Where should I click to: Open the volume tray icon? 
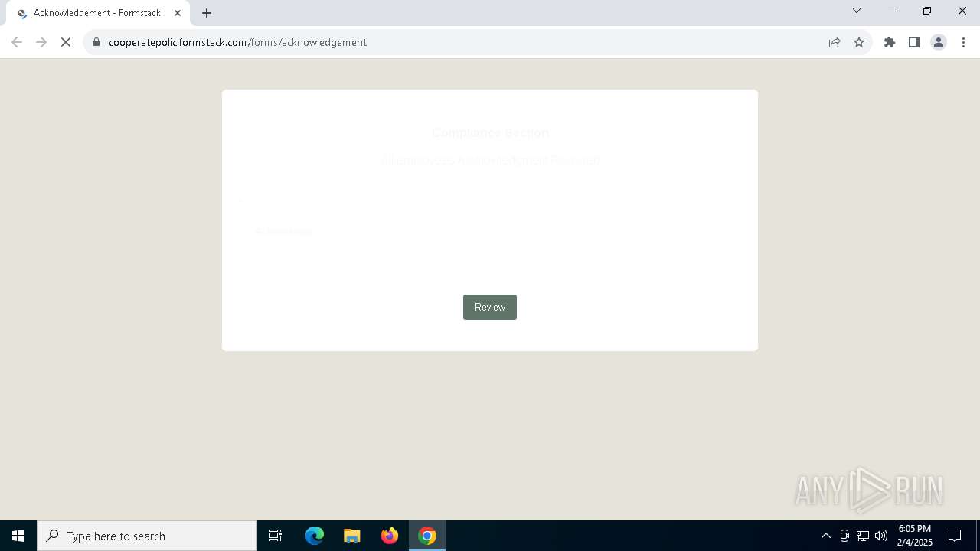coord(881,536)
